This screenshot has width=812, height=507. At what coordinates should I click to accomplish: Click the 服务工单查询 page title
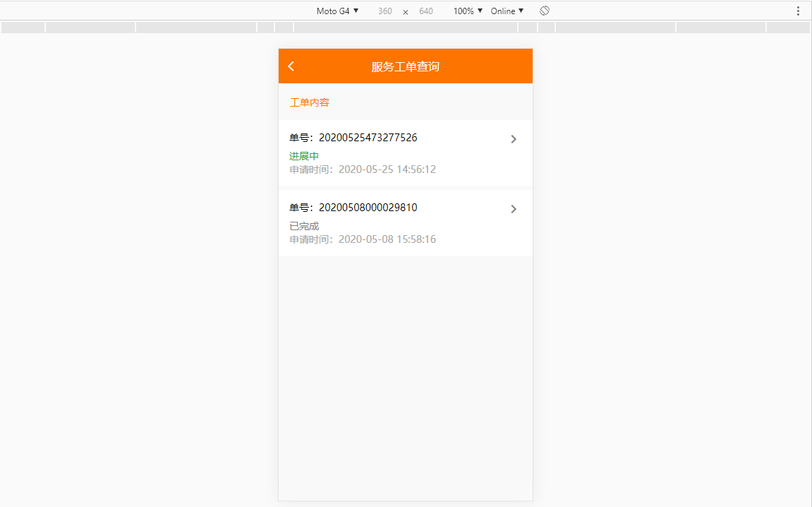[406, 66]
